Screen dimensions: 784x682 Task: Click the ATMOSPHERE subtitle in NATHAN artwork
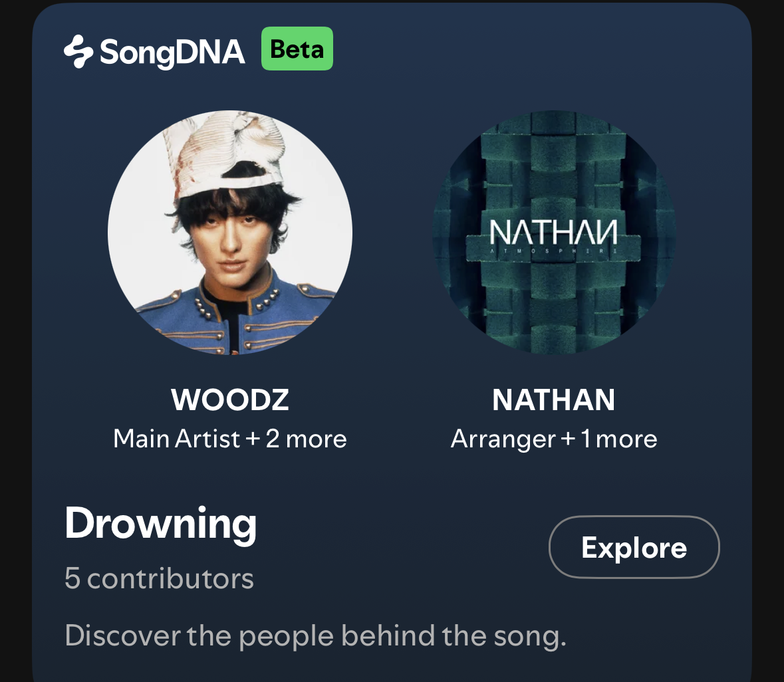[553, 251]
